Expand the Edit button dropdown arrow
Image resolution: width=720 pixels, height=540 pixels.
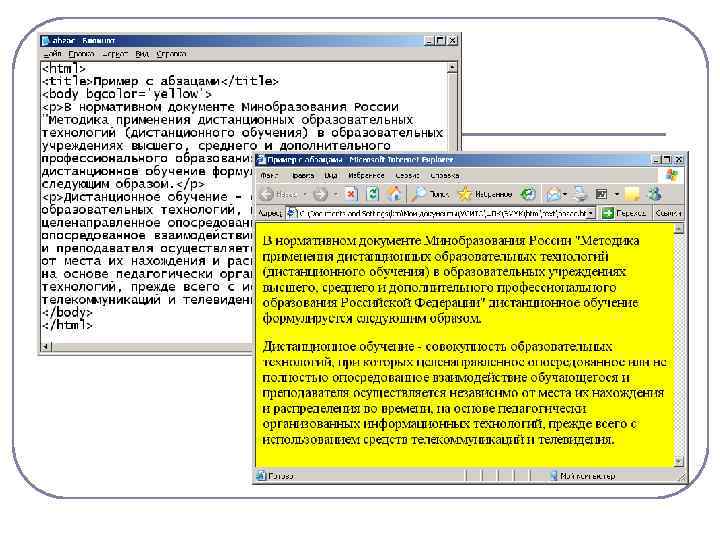617,195
